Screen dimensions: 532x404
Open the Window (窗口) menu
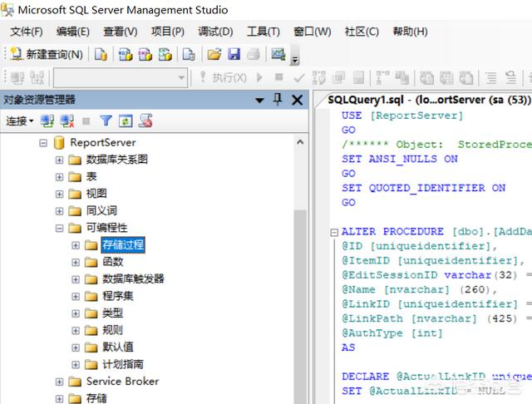(x=313, y=32)
